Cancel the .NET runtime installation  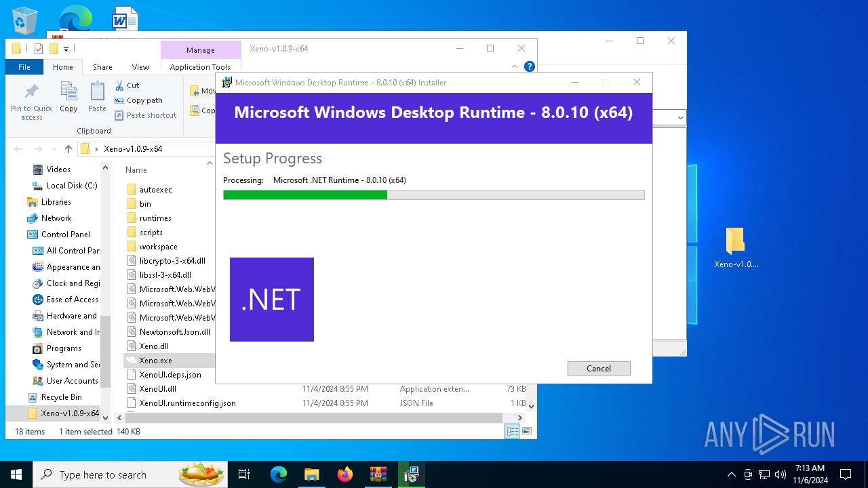[599, 368]
